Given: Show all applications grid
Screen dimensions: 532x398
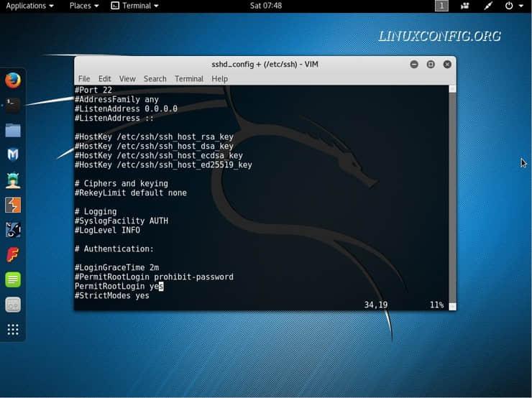Looking at the screenshot, I should pyautogui.click(x=12, y=330).
